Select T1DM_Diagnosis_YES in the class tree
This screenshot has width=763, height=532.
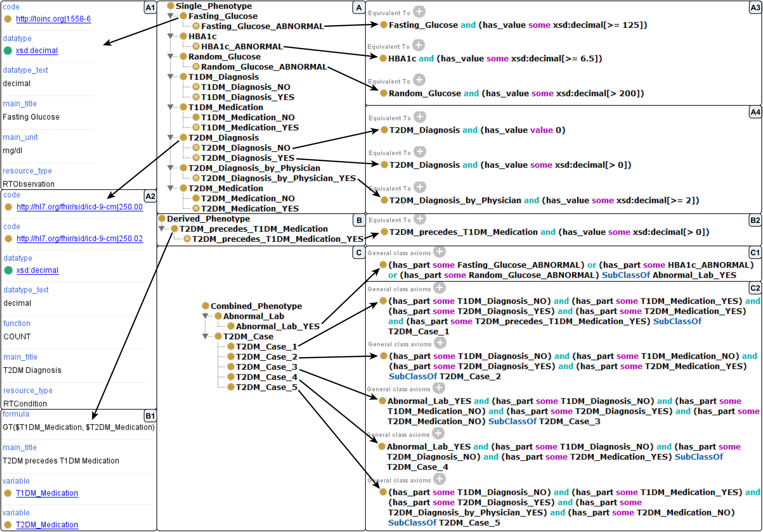point(248,97)
